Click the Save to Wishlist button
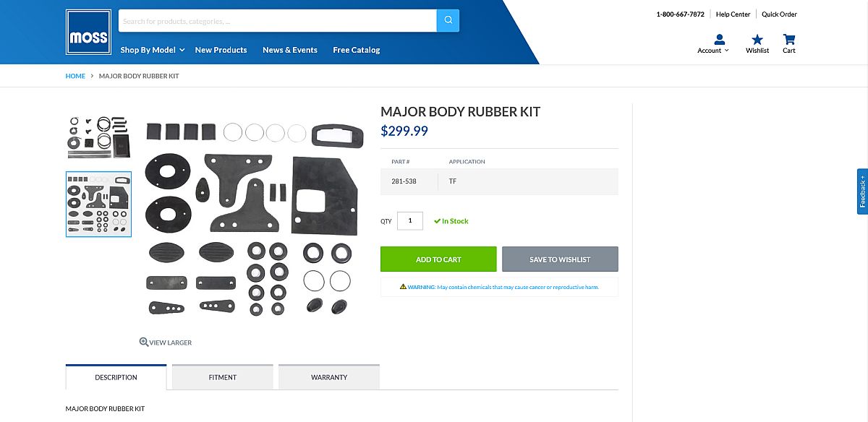 (560, 259)
